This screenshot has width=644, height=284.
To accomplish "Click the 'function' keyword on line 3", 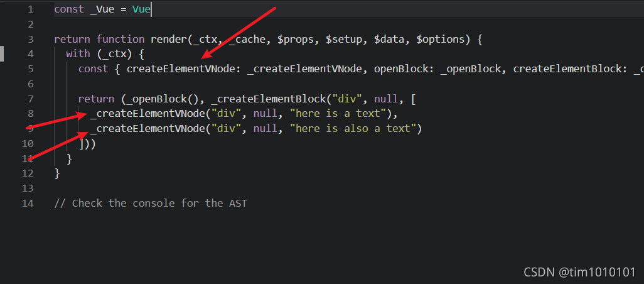I will click(x=121, y=40).
